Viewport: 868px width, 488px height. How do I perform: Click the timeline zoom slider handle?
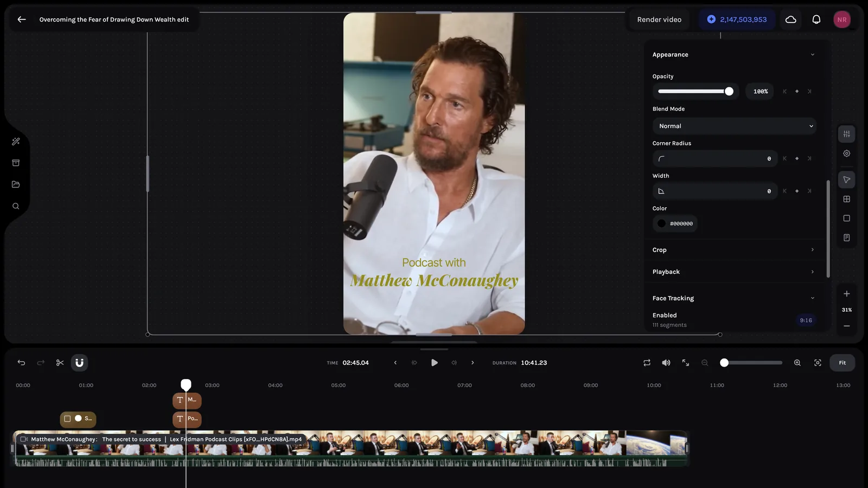724,363
